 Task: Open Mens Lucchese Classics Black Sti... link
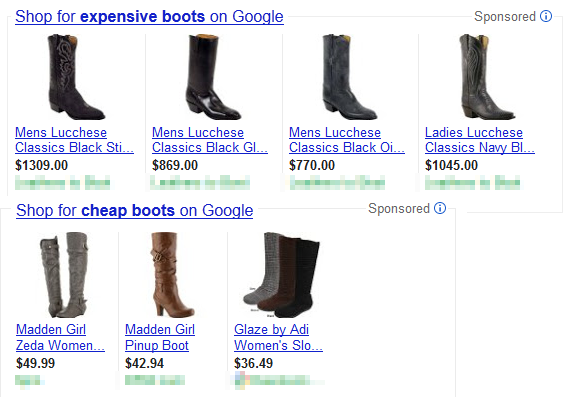point(75,140)
